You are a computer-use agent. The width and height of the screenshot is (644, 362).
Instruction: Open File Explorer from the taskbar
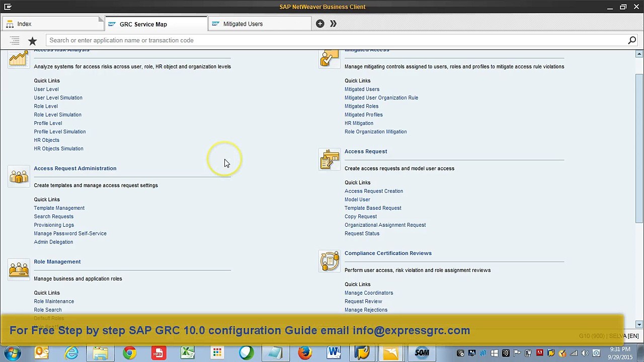101,353
